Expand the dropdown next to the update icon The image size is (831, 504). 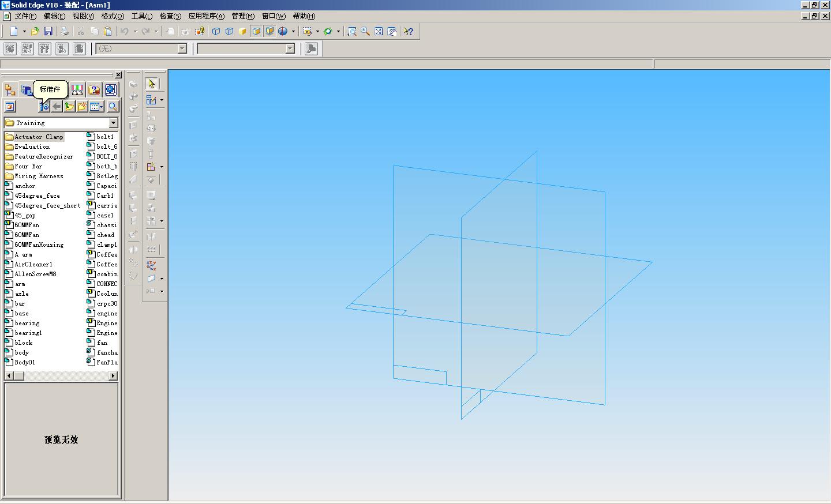(x=338, y=32)
